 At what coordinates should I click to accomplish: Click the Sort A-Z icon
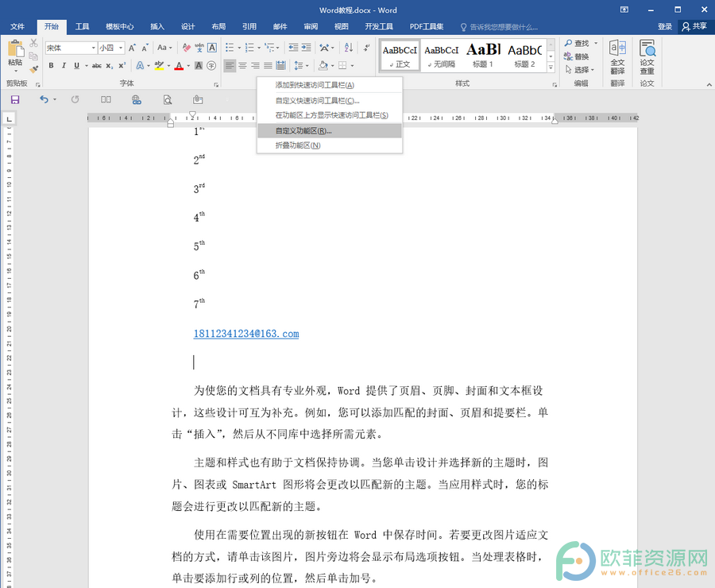click(x=349, y=48)
